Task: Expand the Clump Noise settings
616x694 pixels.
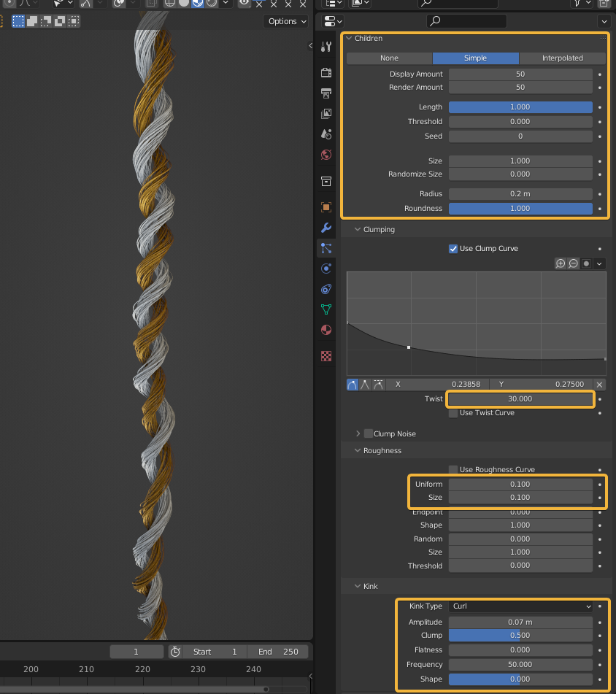Action: pos(358,433)
